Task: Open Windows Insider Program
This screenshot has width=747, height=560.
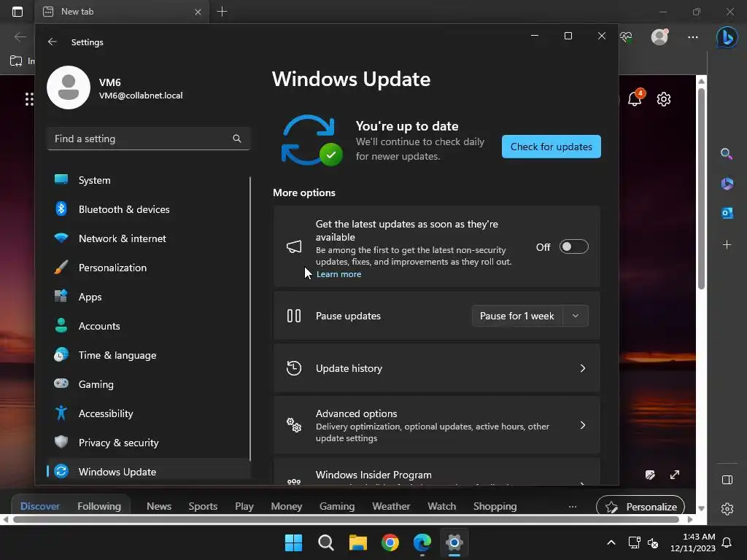Action: tap(436, 472)
